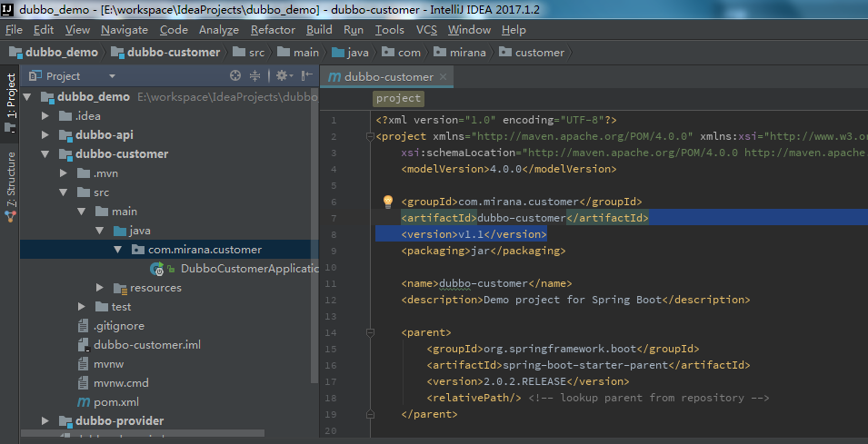Click the java source folder icon in tree
This screenshot has width=868, height=444.
[120, 231]
